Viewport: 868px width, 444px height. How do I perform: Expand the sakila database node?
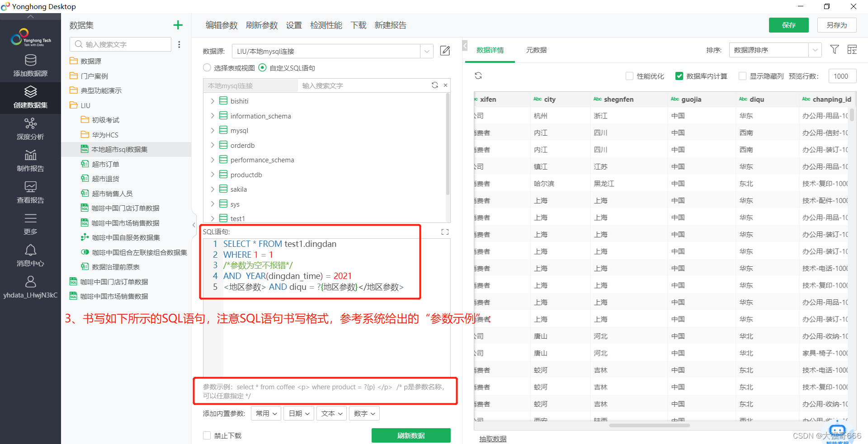pyautogui.click(x=212, y=189)
